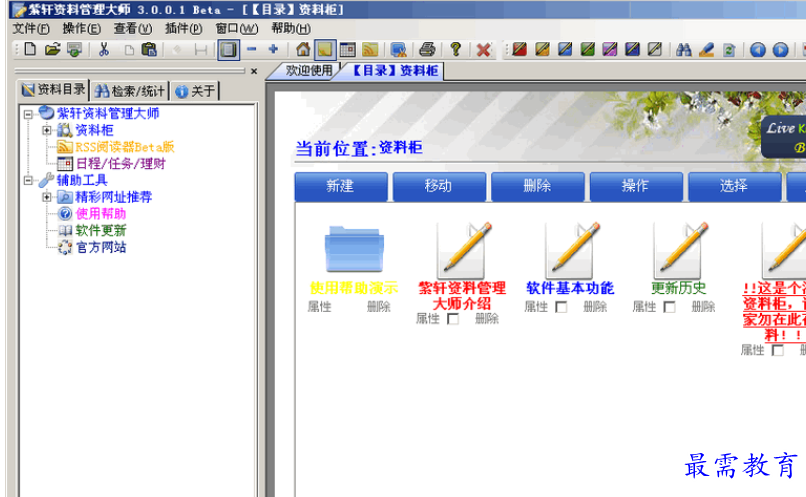Select RSS阅读器Beta版 in the tree

124,148
